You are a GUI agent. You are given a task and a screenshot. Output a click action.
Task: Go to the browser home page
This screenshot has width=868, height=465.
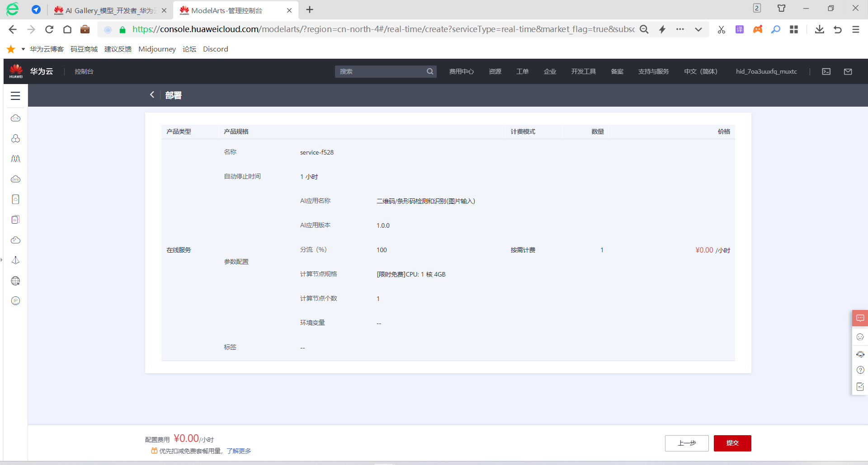click(67, 29)
